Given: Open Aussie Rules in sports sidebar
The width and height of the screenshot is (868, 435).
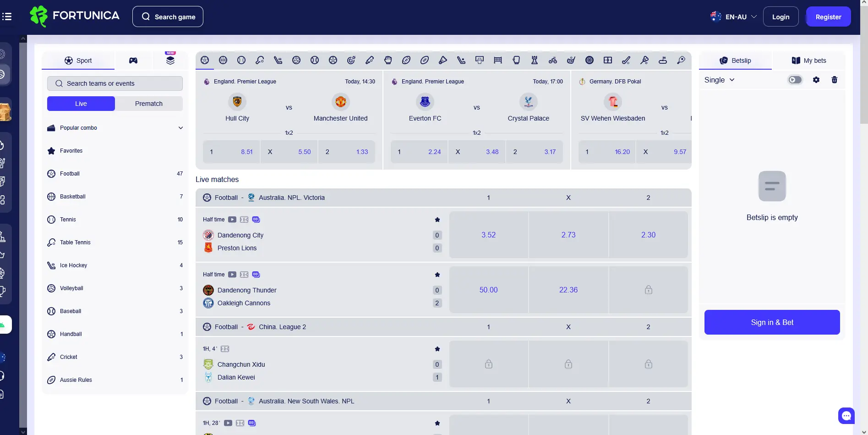Looking at the screenshot, I should click(115, 380).
